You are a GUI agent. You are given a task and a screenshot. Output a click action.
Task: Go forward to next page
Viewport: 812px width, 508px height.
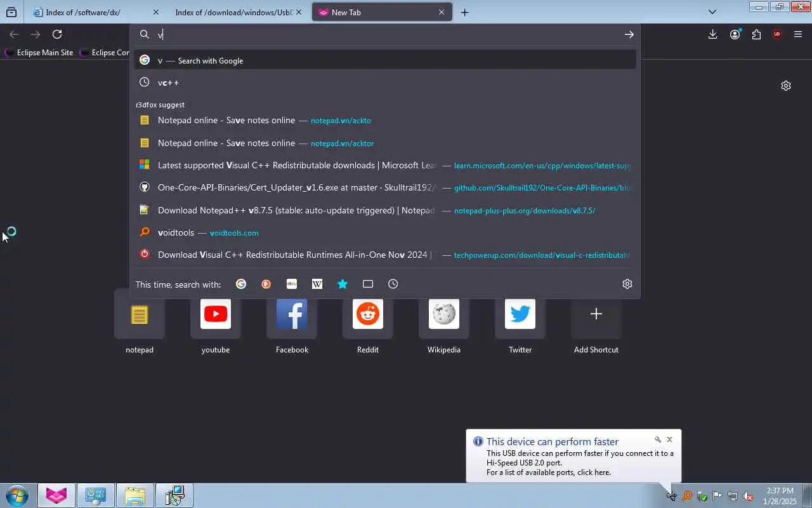coord(36,34)
